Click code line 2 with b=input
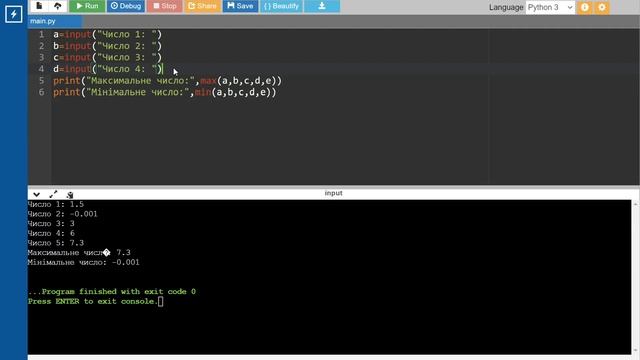Image resolution: width=640 pixels, height=360 pixels. [x=107, y=46]
